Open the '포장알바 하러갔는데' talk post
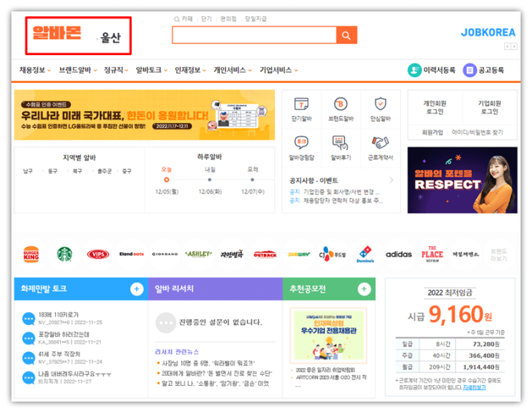Viewport: 532px width, 413px height. [64, 334]
